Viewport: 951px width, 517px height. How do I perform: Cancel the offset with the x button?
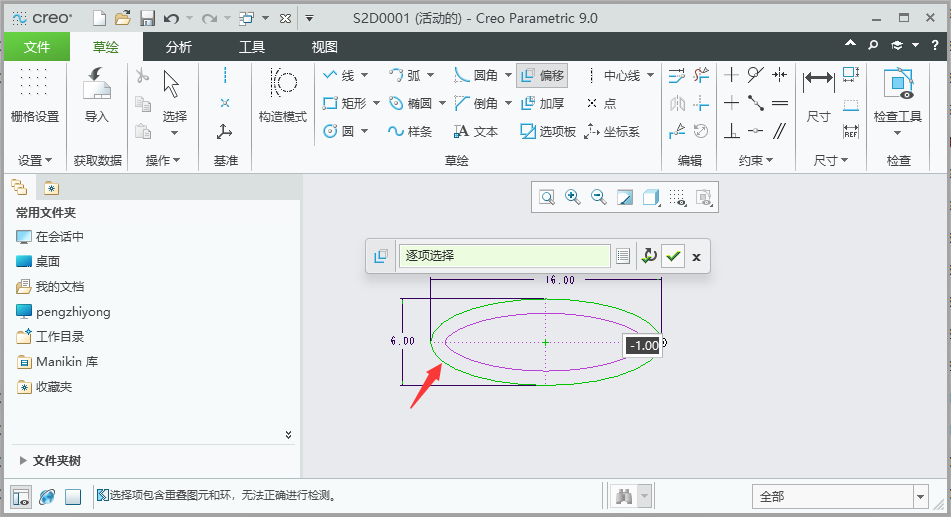[696, 257]
